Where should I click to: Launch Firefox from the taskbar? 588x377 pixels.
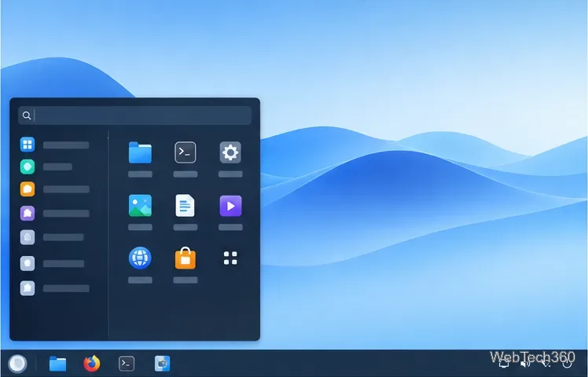pyautogui.click(x=92, y=363)
